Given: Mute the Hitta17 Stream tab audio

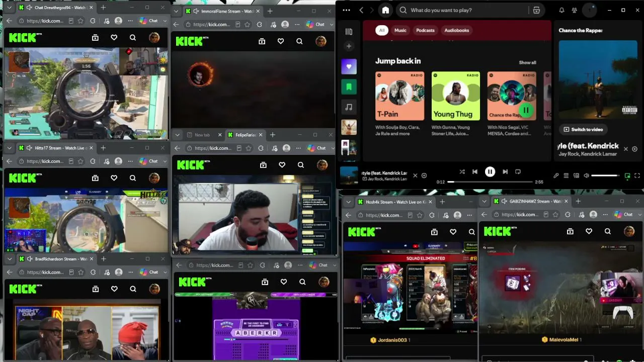Looking at the screenshot, I should point(29,148).
